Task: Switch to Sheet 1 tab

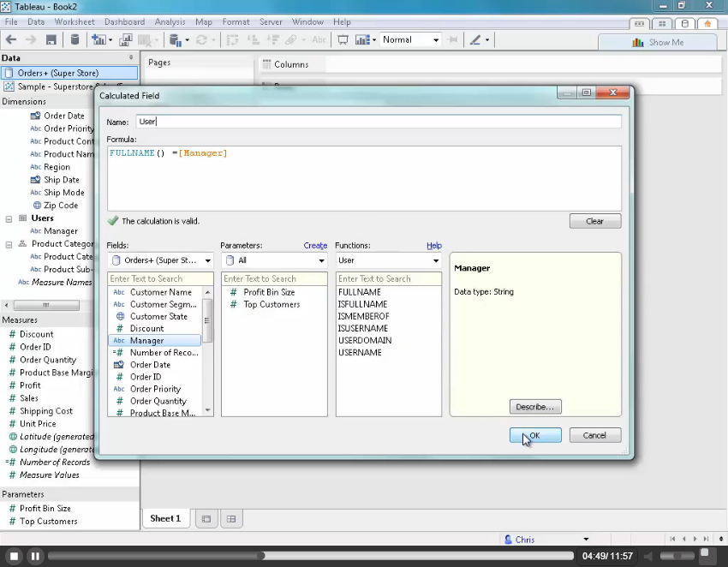Action: 165,519
